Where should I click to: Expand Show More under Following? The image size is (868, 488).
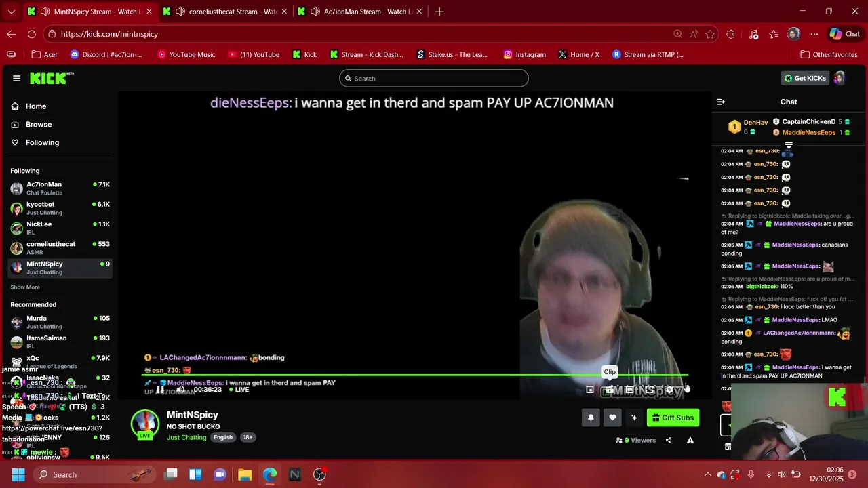tap(25, 287)
